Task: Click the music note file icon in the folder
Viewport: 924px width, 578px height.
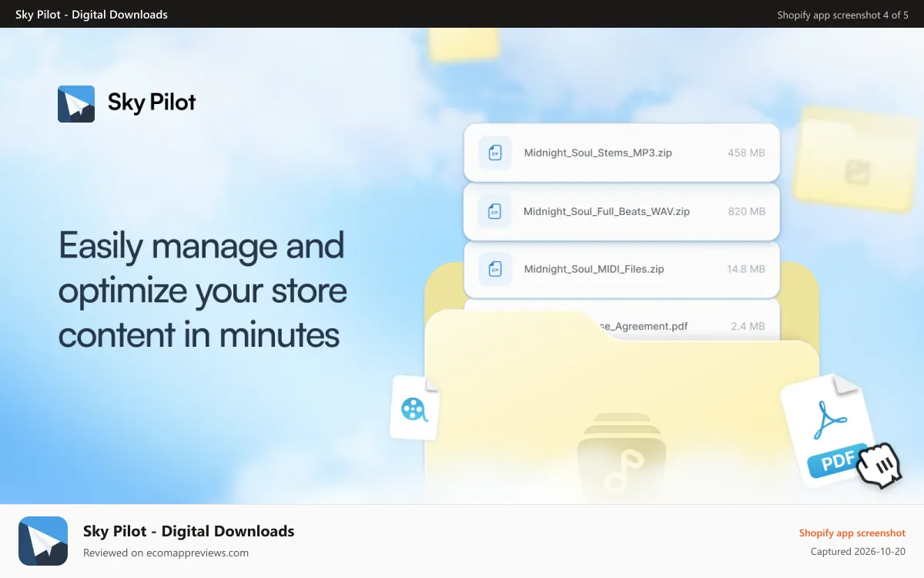Action: point(622,457)
